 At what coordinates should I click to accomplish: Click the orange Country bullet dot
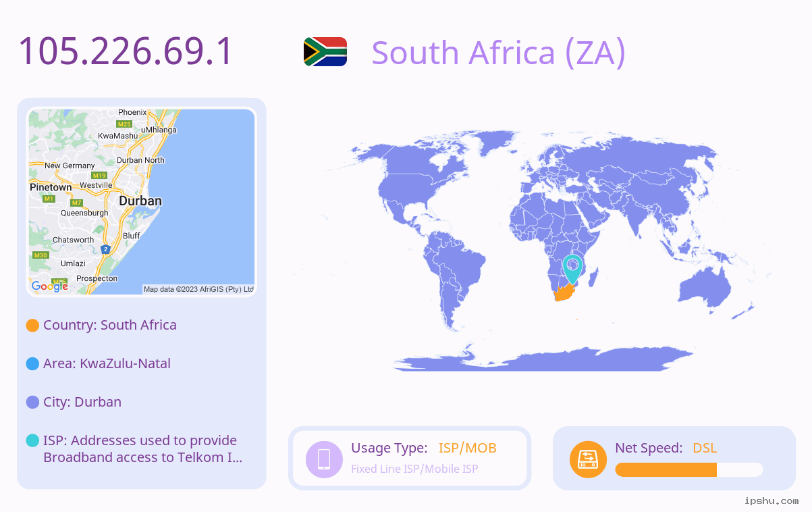tap(32, 326)
